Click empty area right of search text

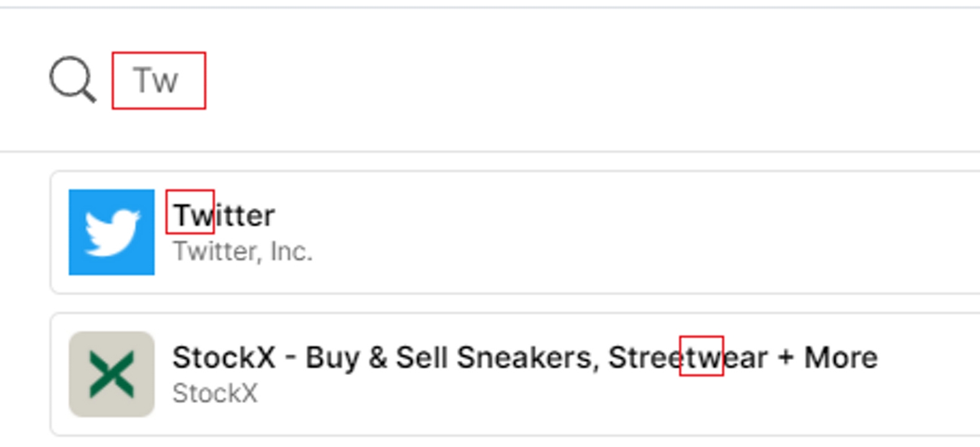pyautogui.click(x=496, y=81)
